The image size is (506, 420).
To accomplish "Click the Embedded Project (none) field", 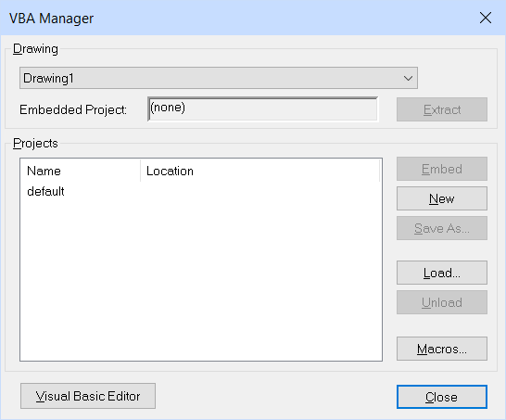I will tap(262, 108).
